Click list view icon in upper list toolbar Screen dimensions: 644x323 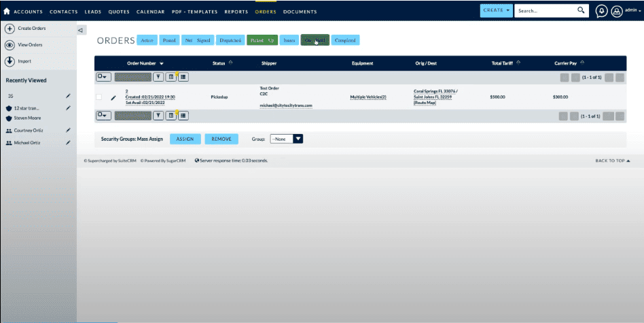183,77
